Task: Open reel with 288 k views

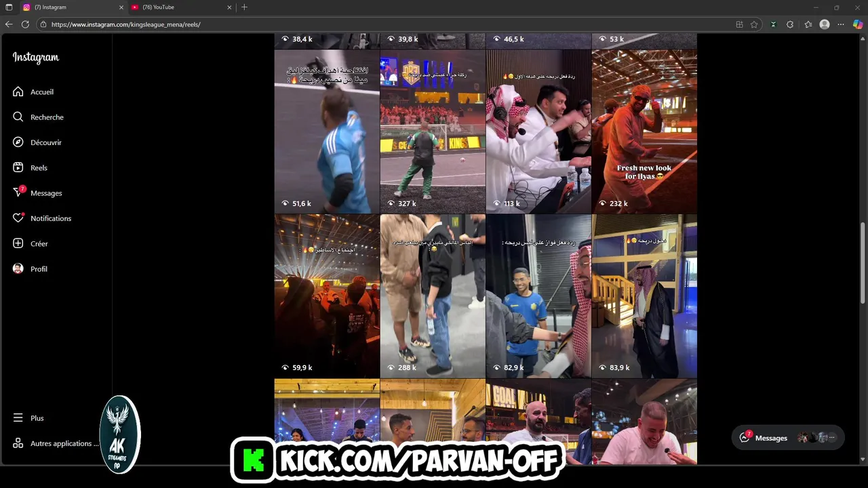Action: pos(433,296)
